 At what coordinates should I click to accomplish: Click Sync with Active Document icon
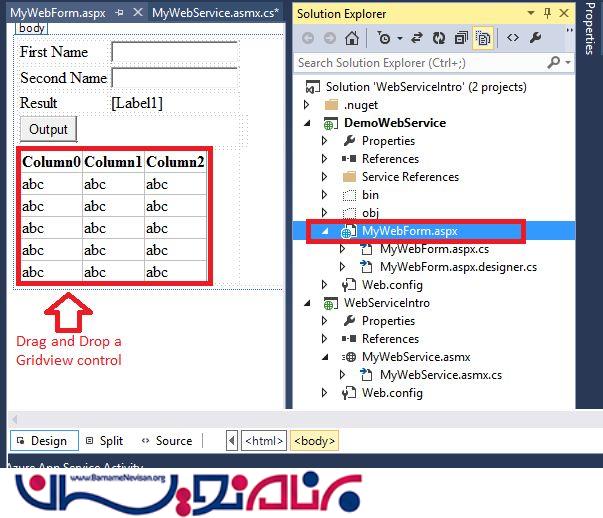417,38
